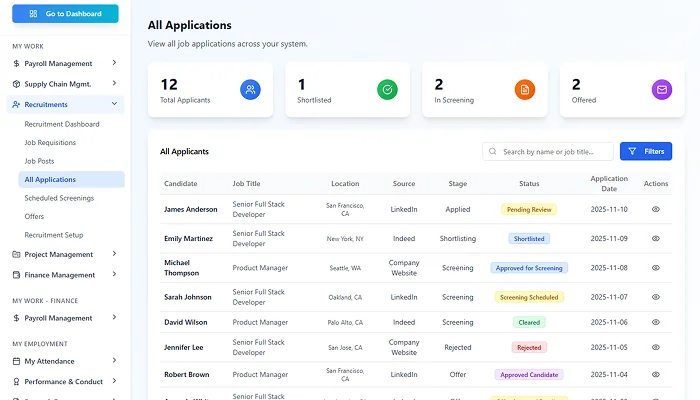The image size is (700, 400).
Task: Collapse the Recruitments sidebar section
Action: tap(114, 104)
